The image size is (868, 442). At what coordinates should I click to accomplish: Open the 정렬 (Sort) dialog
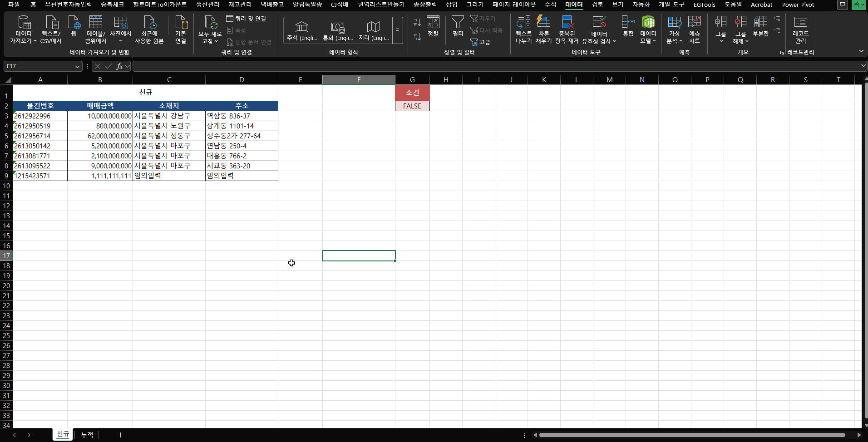[x=433, y=26]
